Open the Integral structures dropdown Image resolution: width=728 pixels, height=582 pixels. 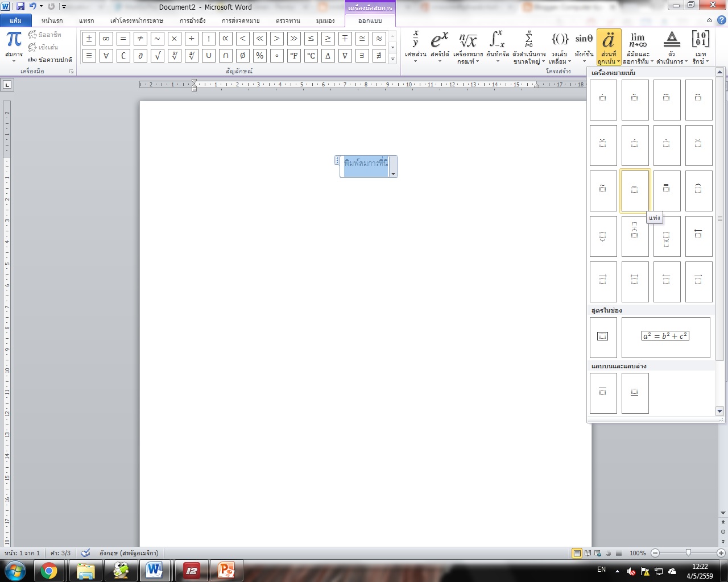(498, 47)
